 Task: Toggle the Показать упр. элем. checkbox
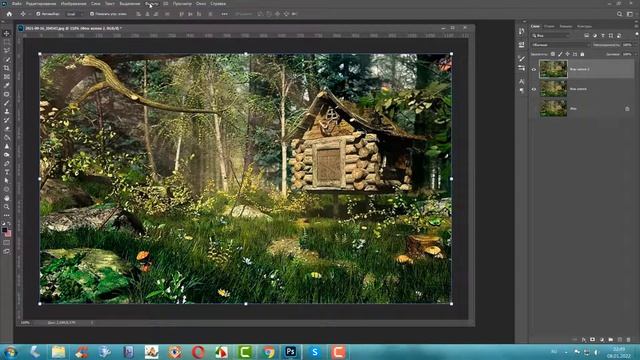[x=92, y=14]
